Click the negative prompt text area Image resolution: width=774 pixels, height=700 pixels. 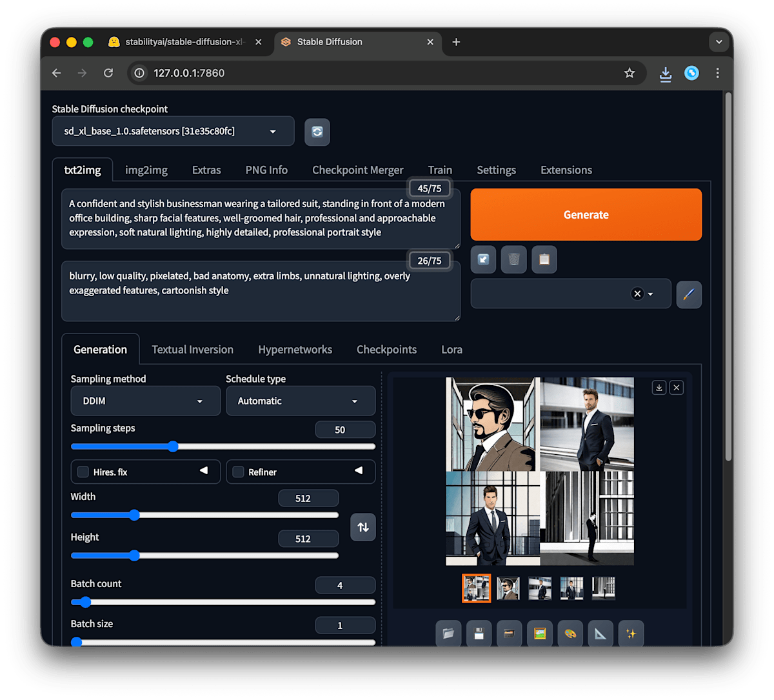[261, 291]
